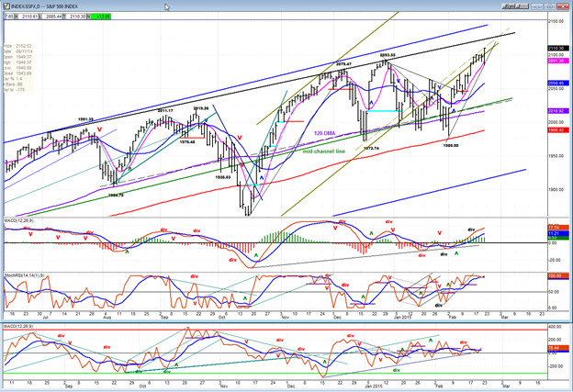Click the 1980.90 low price label
Viewport: 573px width, 392px height.
click(451, 145)
